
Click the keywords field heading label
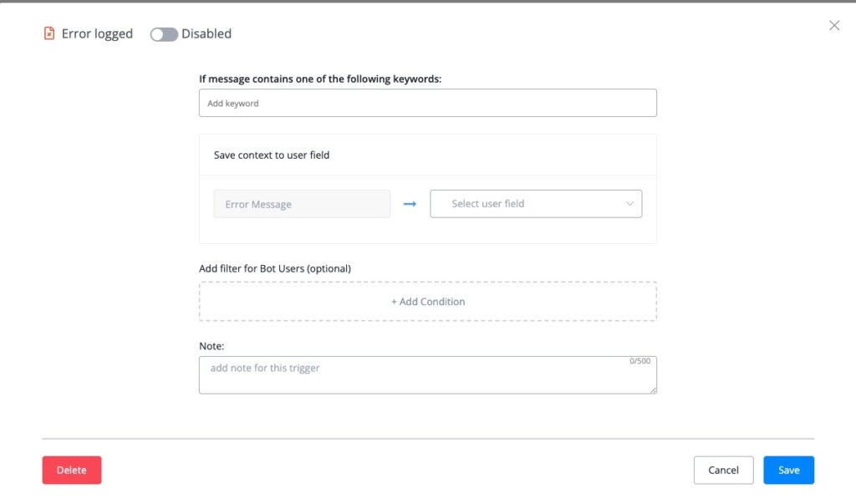pos(320,79)
